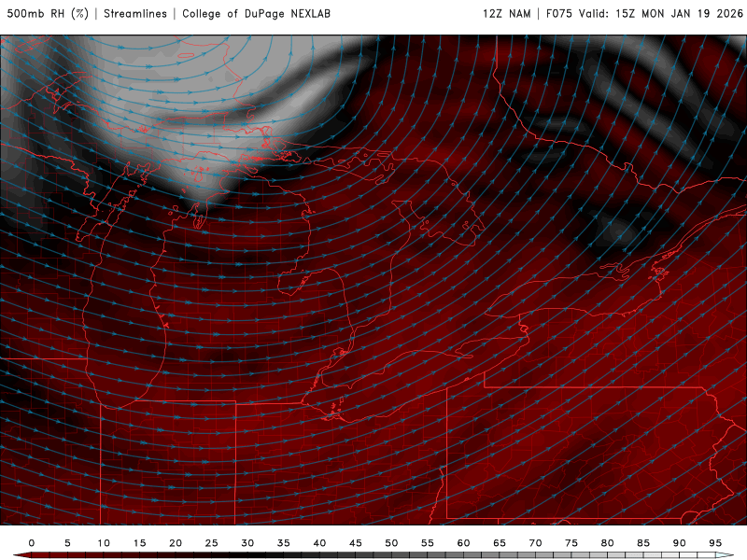Click the colorbar label "0"
The width and height of the screenshot is (747, 560).
tap(32, 543)
